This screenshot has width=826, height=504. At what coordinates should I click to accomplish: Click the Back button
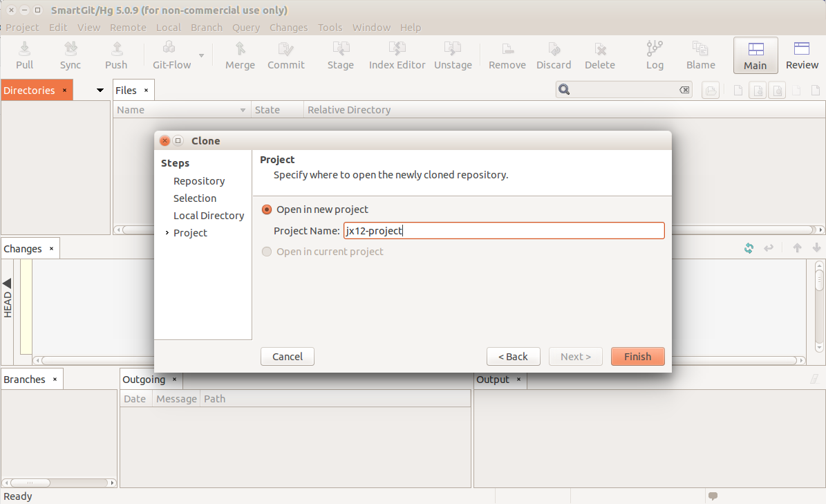point(513,357)
